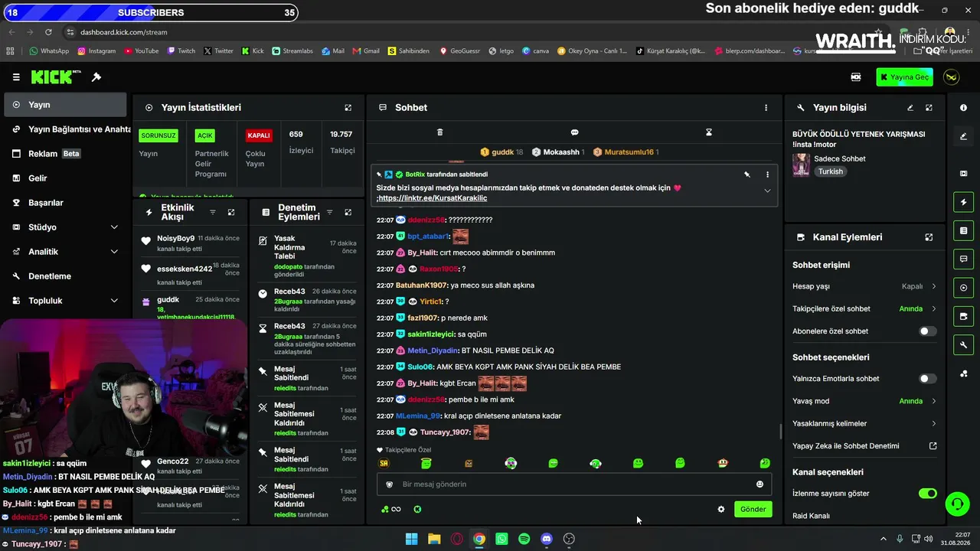This screenshot has height=551, width=980.
Task: Open Takipçilere özel sohbet setting
Action: (x=864, y=309)
